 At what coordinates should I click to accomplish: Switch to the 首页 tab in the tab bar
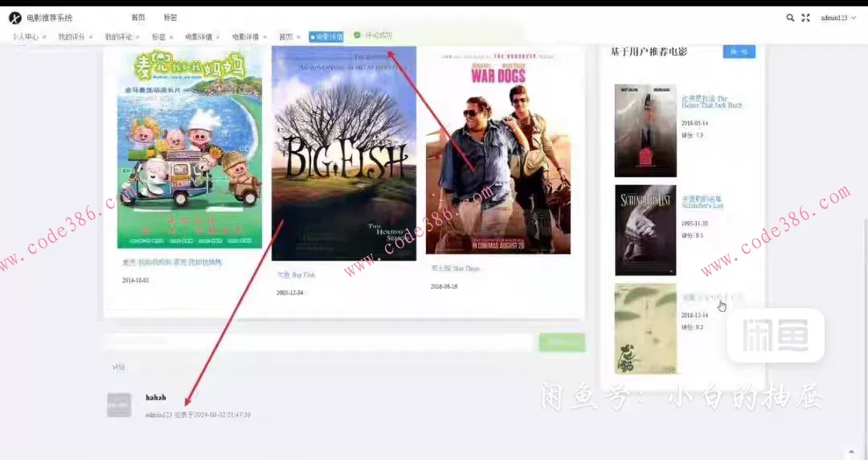click(285, 37)
